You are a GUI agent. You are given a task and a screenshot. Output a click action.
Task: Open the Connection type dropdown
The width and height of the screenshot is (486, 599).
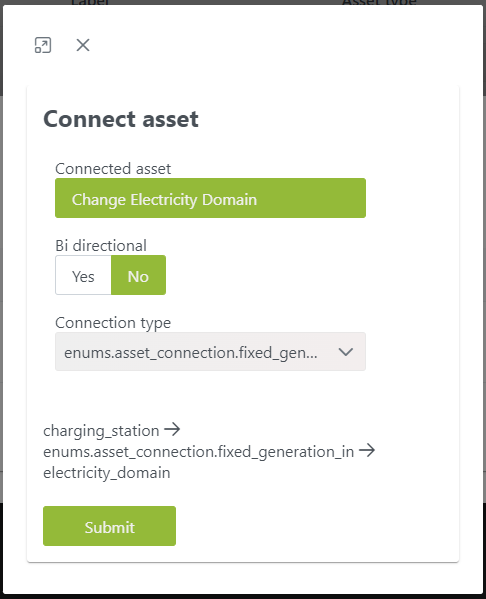pos(210,351)
